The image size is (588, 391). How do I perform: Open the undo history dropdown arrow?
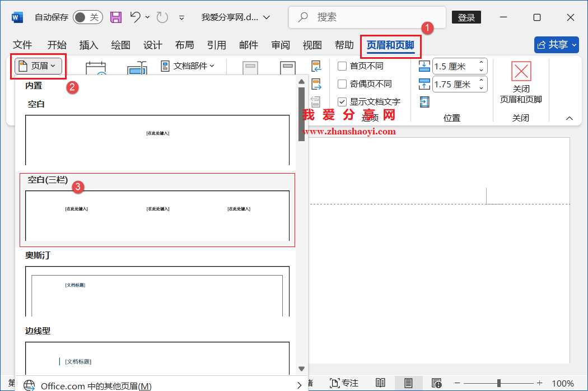pos(147,17)
